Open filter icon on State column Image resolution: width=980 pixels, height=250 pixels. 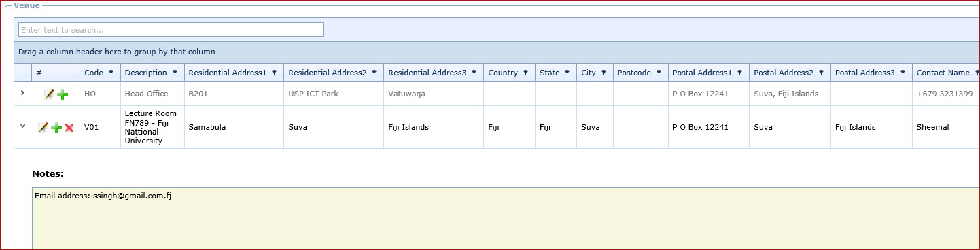(567, 73)
